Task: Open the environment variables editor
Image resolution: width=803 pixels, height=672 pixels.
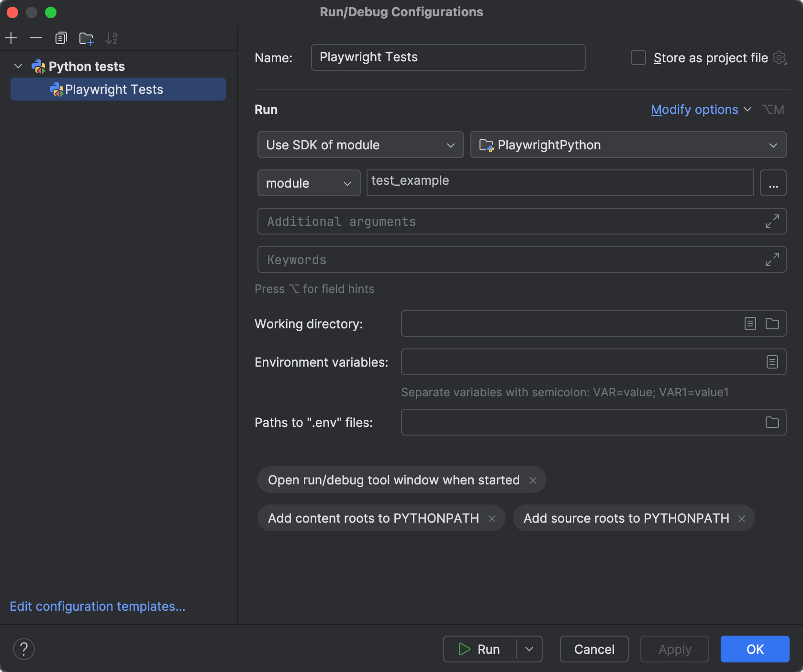Action: click(x=771, y=362)
